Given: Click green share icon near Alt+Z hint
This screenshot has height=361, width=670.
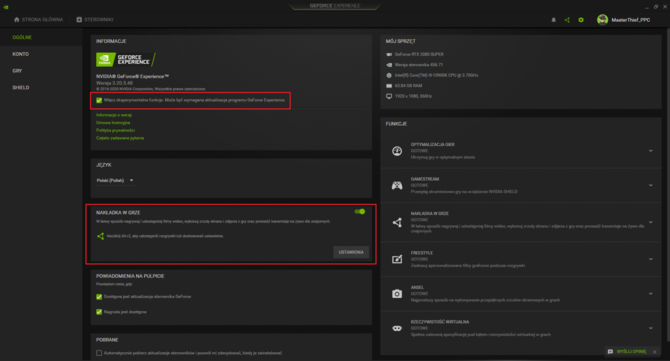Looking at the screenshot, I should (x=100, y=236).
